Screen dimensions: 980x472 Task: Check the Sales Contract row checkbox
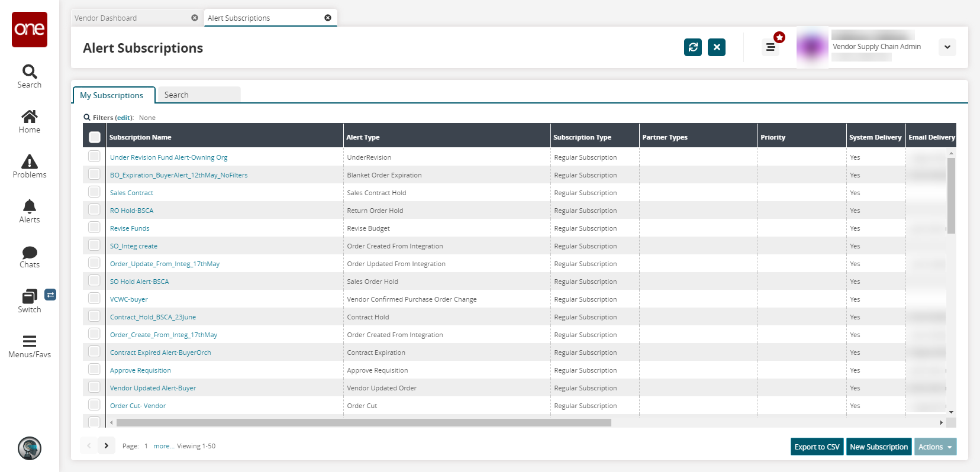[94, 192]
